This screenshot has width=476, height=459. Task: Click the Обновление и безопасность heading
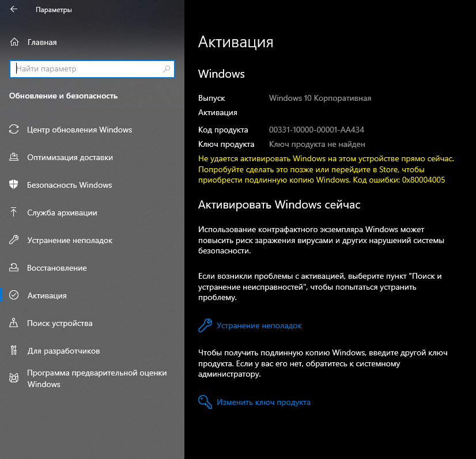coord(63,96)
